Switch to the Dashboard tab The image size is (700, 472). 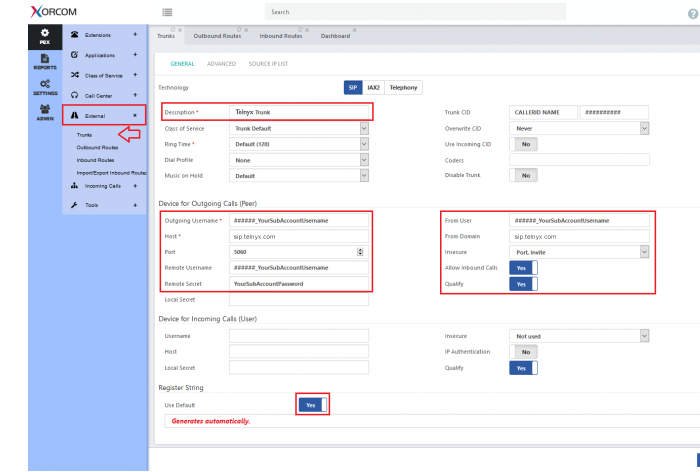tap(335, 36)
